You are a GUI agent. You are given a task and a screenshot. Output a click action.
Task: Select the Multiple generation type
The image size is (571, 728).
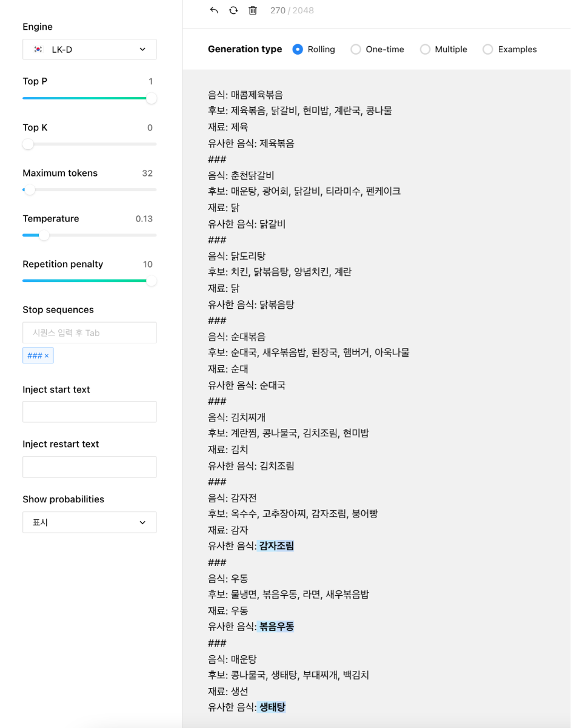click(425, 49)
